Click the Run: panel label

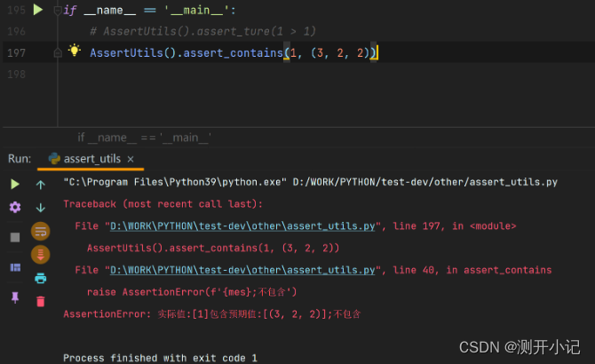coord(20,159)
